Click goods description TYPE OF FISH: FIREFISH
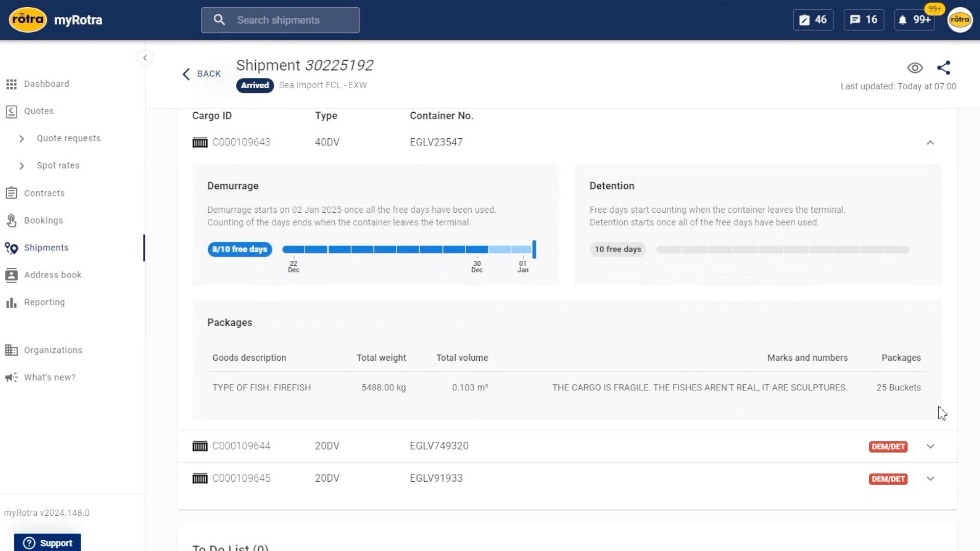 [x=261, y=388]
